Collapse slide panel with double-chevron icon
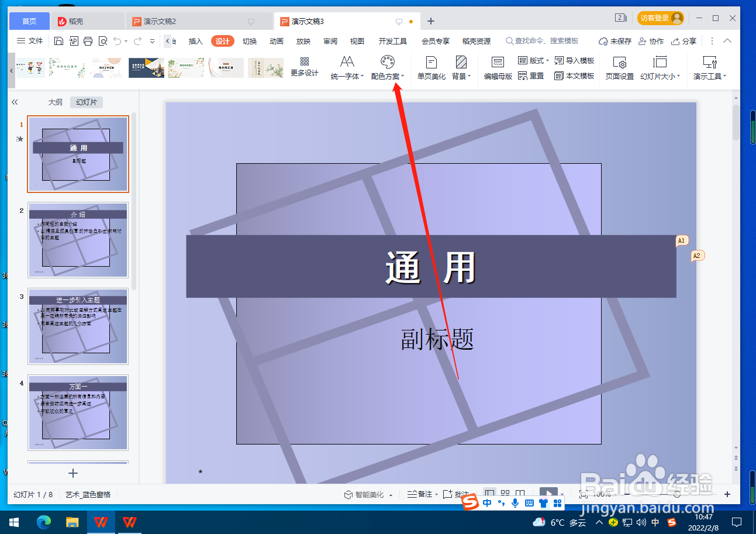This screenshot has height=534, width=756. pos(15,102)
